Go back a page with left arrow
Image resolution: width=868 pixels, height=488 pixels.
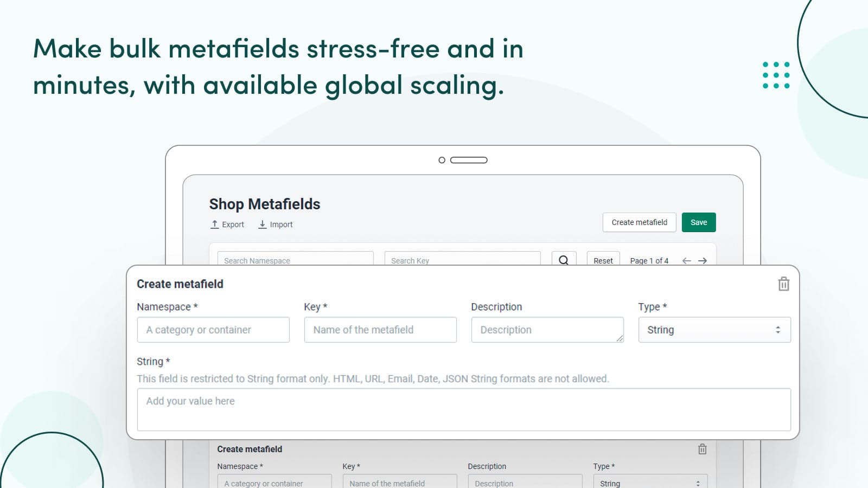pyautogui.click(x=686, y=261)
